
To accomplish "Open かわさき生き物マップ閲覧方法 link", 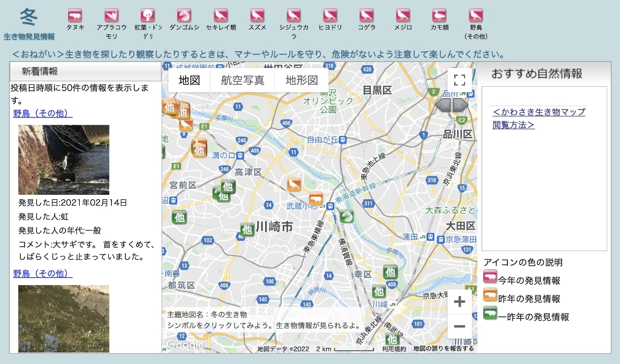I will click(x=539, y=118).
